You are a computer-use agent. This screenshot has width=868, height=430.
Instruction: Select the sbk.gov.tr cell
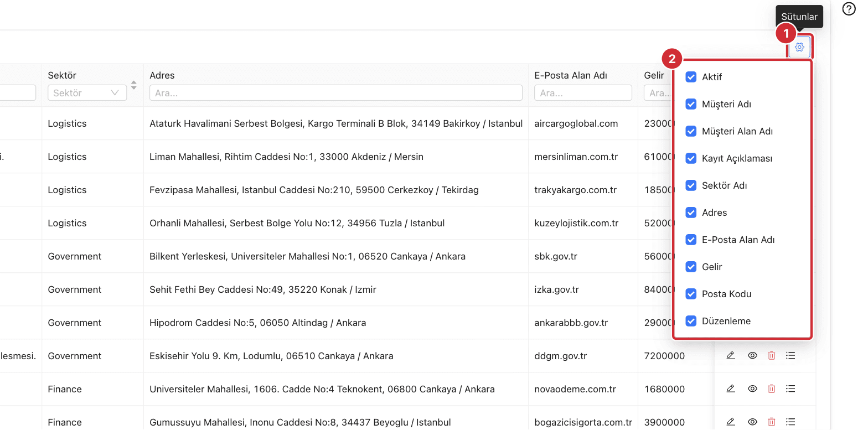pos(557,256)
